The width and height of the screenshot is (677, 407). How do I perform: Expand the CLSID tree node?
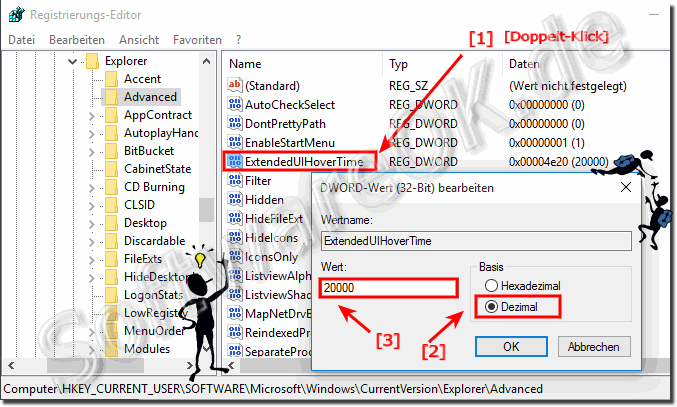(91, 206)
